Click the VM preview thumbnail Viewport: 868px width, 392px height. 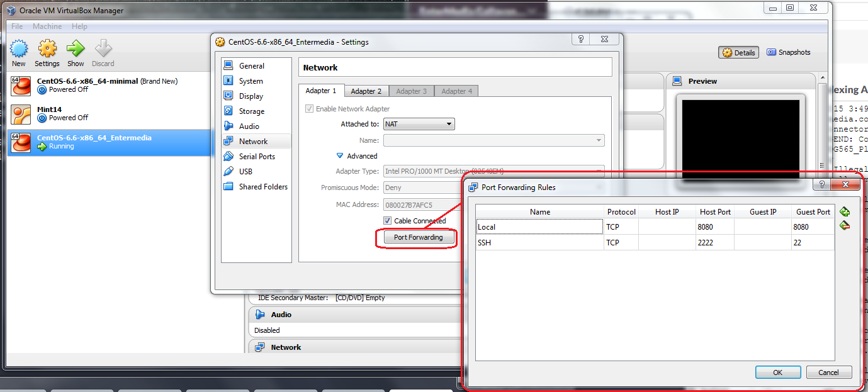coord(741,139)
